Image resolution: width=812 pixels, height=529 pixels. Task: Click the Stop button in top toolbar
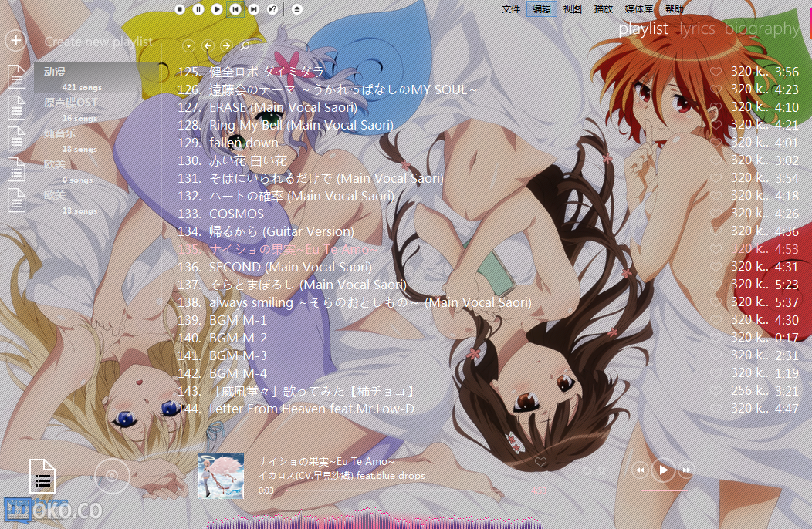point(180,9)
